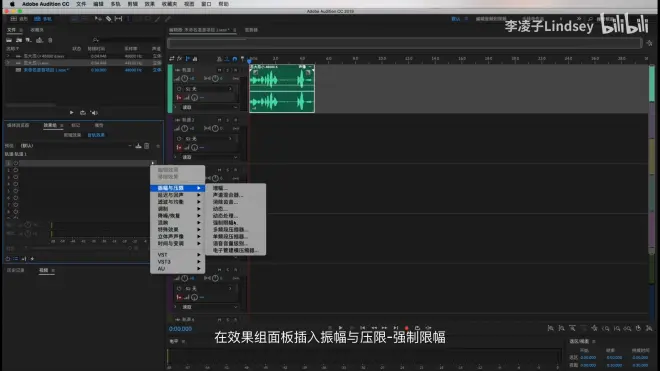Screen dimensions: 660x371
Task: Click the favorite star icon beside preset
Action: coord(158,146)
